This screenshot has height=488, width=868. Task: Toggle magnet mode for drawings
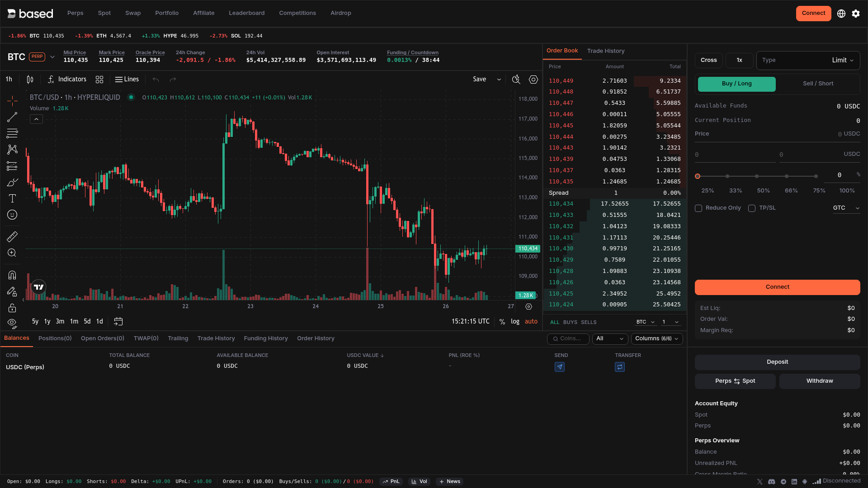pyautogui.click(x=12, y=275)
